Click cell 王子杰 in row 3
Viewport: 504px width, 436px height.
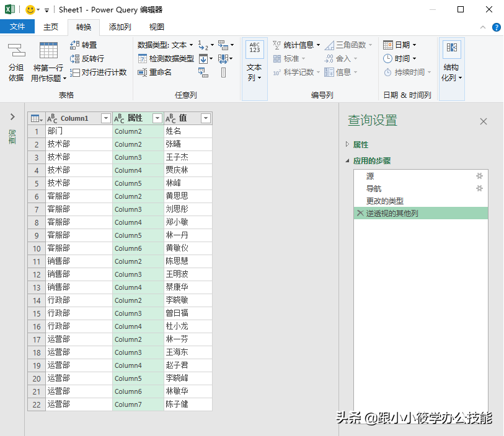(x=188, y=157)
